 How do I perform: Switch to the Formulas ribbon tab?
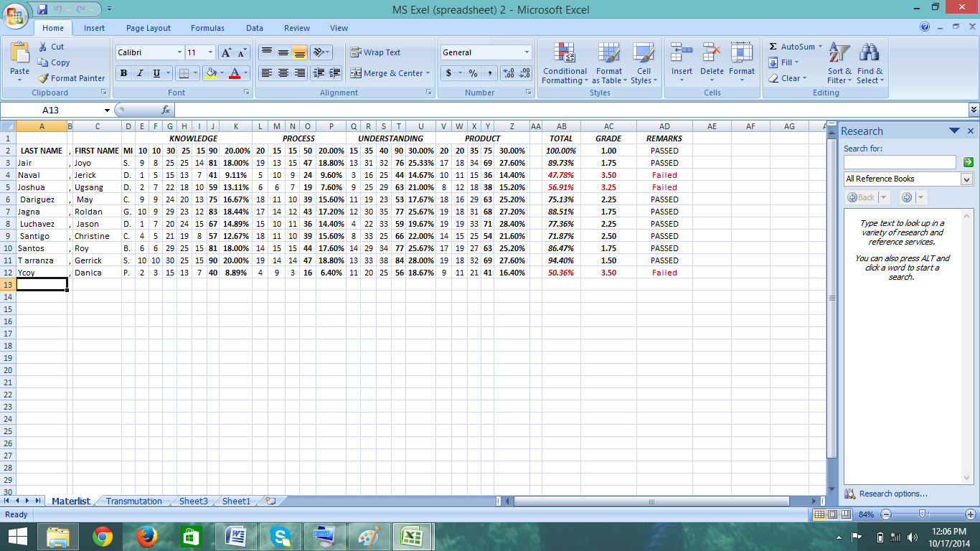pos(207,27)
